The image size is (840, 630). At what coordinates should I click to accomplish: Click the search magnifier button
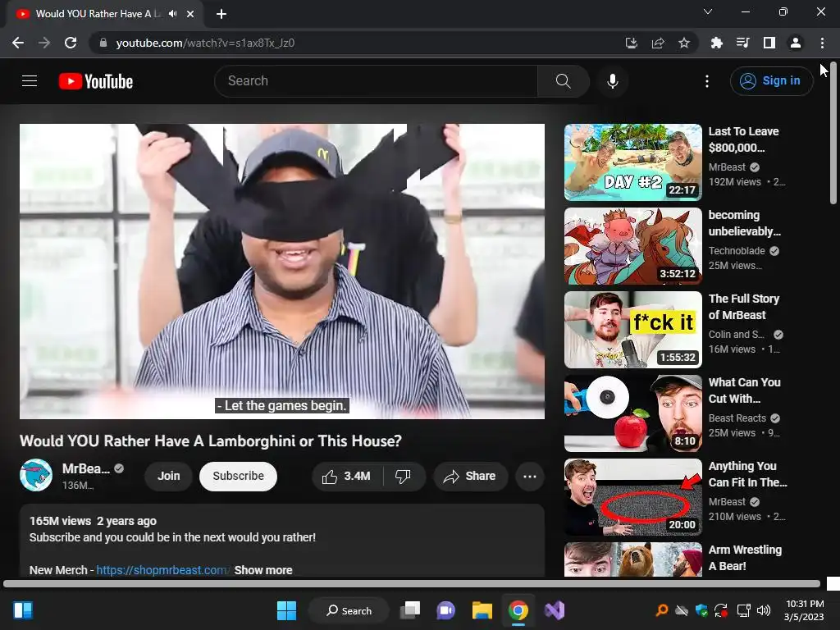[563, 81]
